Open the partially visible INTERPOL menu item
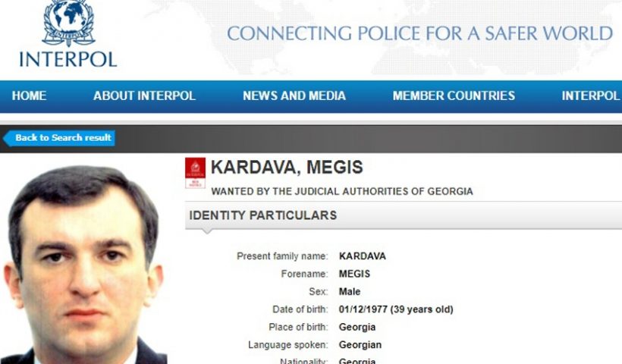Viewport: 622px width, 364px height. (x=591, y=96)
